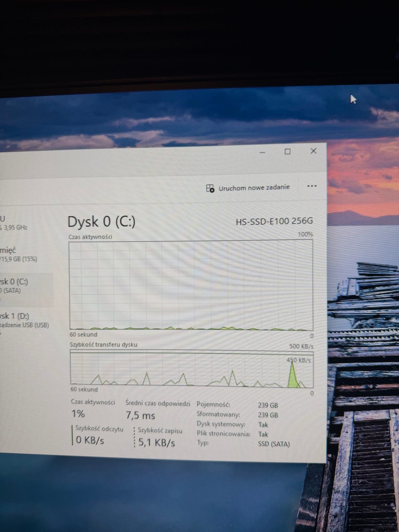399x532 pixels.
Task: Click the 5,1 KB/s write speed value
Action: coord(157,442)
